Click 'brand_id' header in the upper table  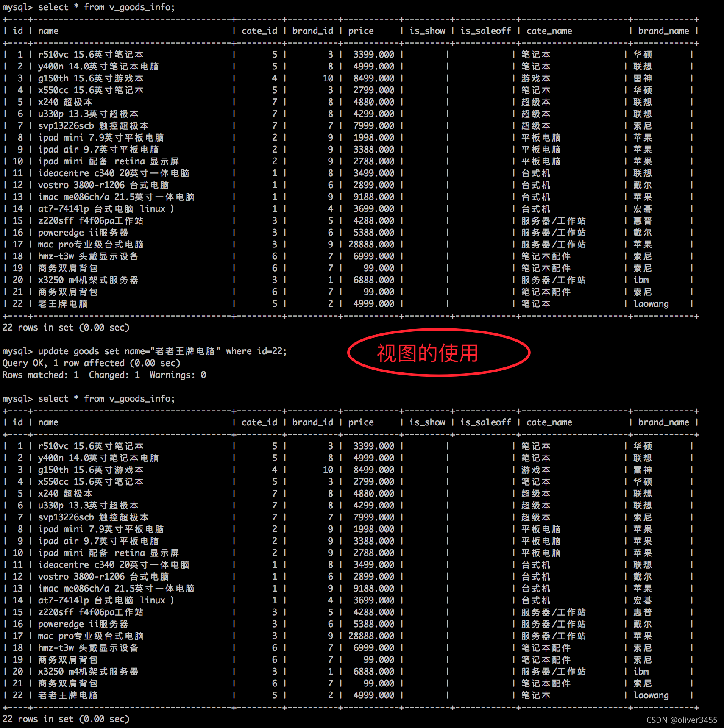coord(313,31)
